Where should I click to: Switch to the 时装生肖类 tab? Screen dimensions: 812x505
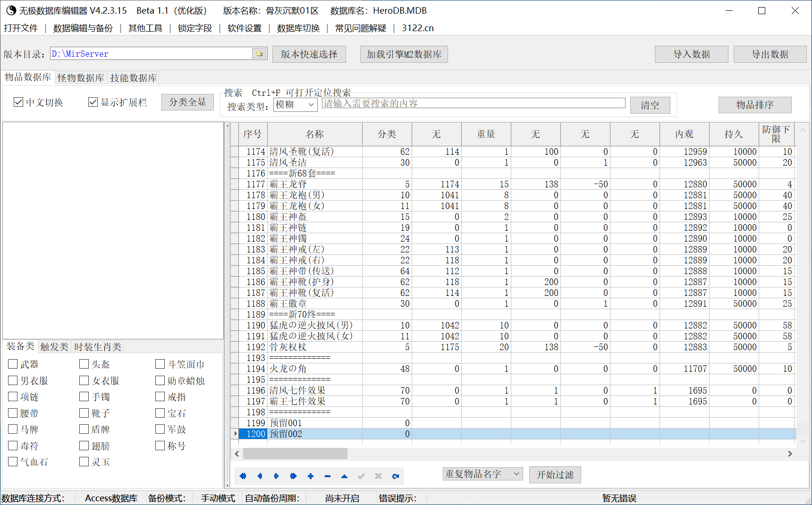click(x=98, y=347)
